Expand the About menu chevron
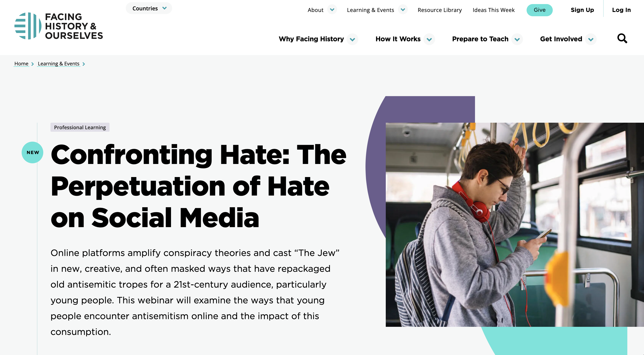The height and width of the screenshot is (355, 644). 332,10
